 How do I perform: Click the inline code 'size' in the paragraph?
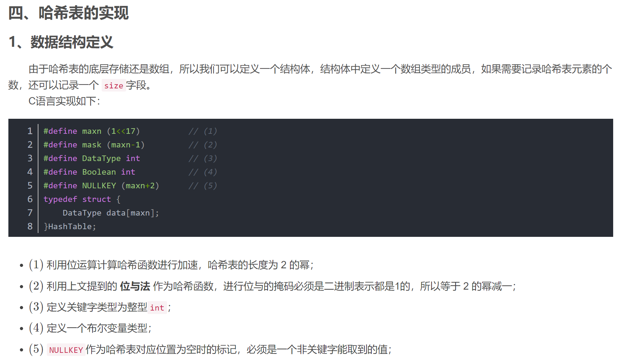pyautogui.click(x=114, y=86)
